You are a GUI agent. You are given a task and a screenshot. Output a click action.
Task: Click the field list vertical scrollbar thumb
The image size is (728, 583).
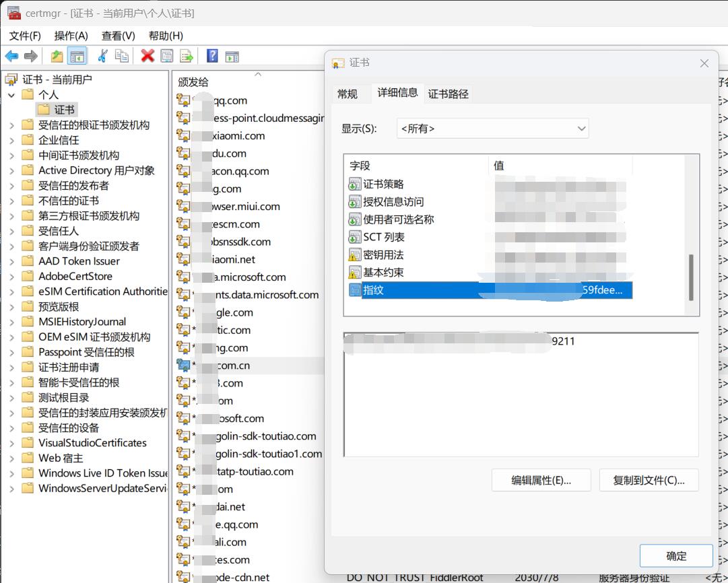pyautogui.click(x=691, y=277)
